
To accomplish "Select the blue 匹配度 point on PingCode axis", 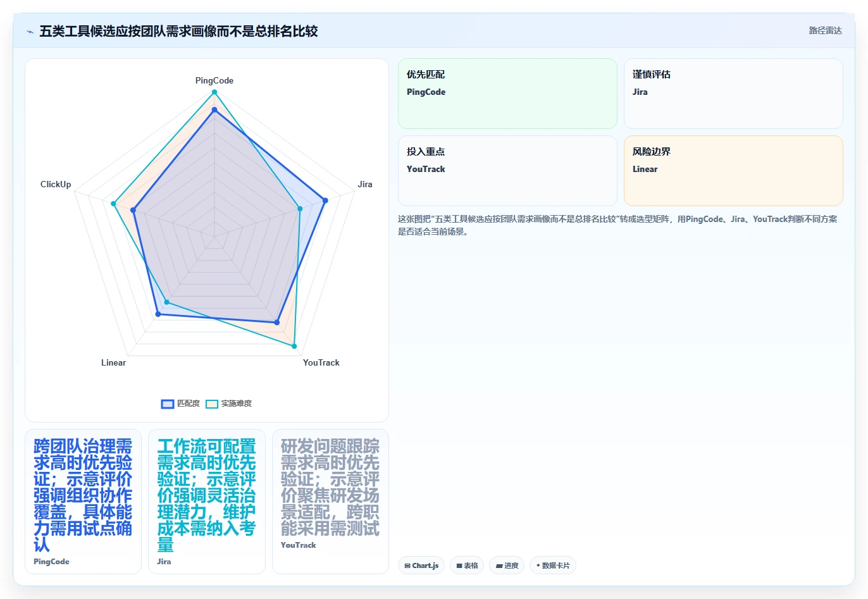I will click(x=214, y=110).
